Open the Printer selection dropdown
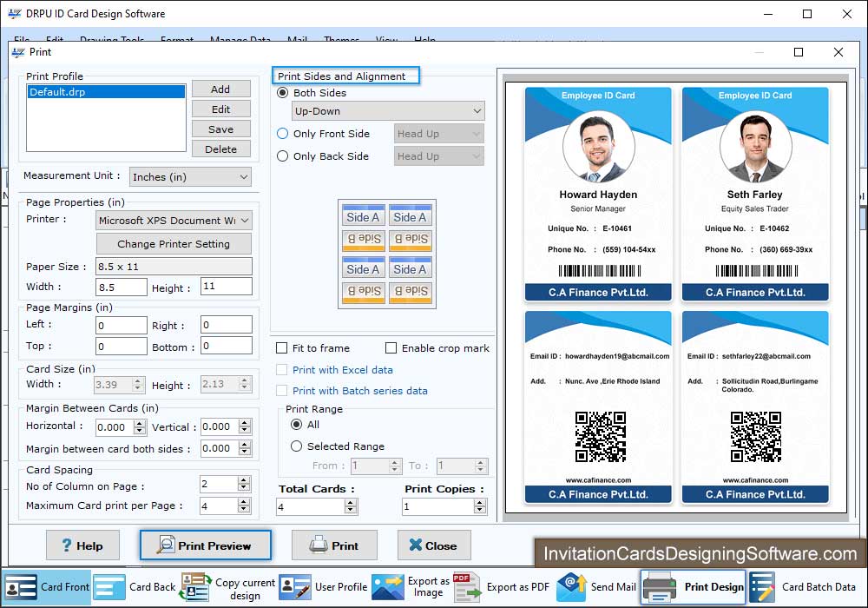Screen dimensions: 868x608 [174, 221]
